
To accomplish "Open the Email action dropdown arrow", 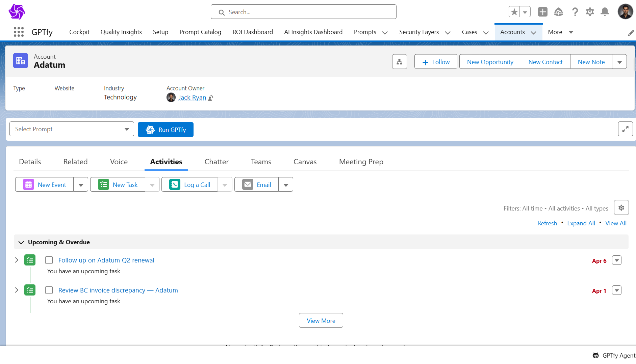I will pyautogui.click(x=286, y=185).
